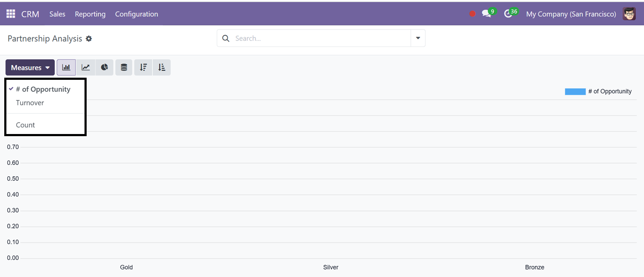Click the # of Opportunity legend label
This screenshot has width=644, height=277.
610,91
